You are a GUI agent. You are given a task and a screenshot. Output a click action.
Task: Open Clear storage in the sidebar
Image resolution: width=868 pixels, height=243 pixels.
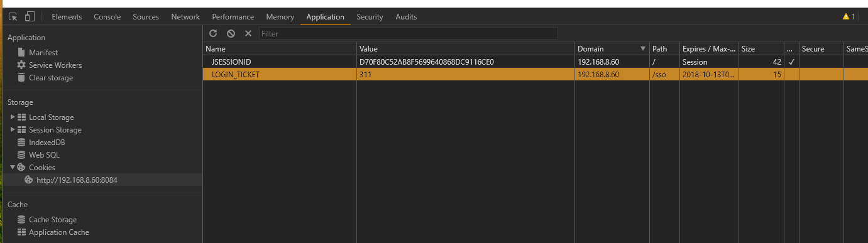(51, 78)
